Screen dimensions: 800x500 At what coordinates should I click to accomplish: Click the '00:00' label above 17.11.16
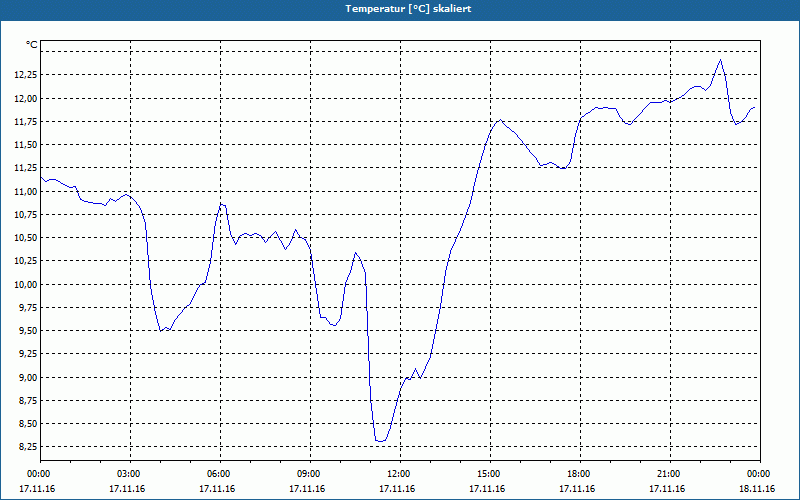coord(37,474)
